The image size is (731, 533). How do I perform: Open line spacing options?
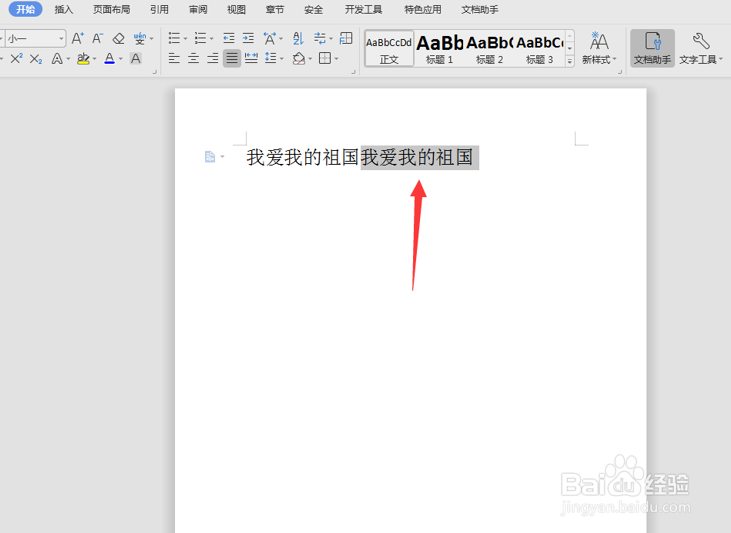tap(270, 59)
